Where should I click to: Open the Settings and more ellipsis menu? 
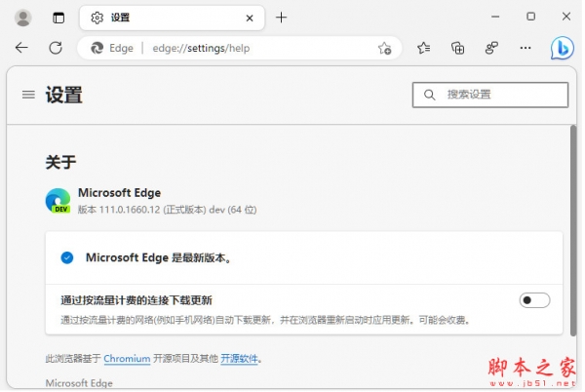point(526,48)
